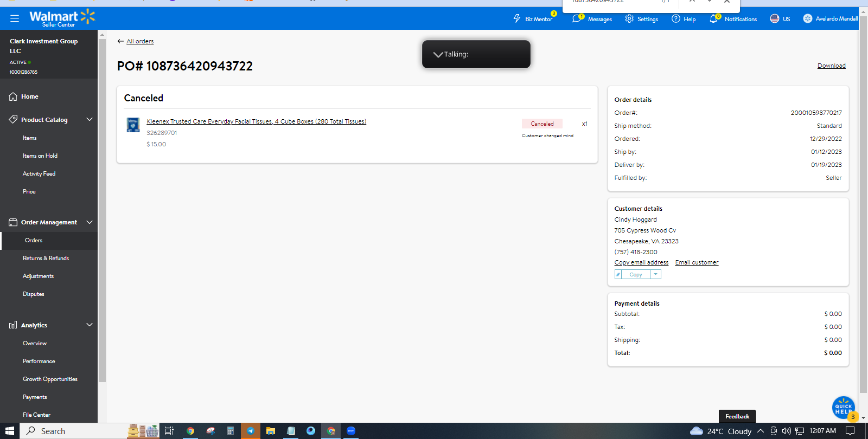The height and width of the screenshot is (439, 868).
Task: Click the Product Catalog tag icon
Action: 13,119
